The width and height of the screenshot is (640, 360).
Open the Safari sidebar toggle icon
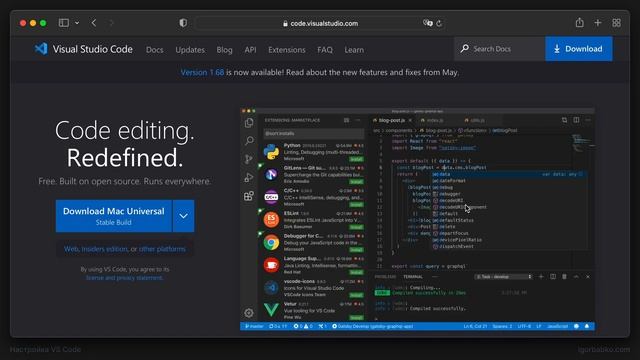pyautogui.click(x=64, y=23)
